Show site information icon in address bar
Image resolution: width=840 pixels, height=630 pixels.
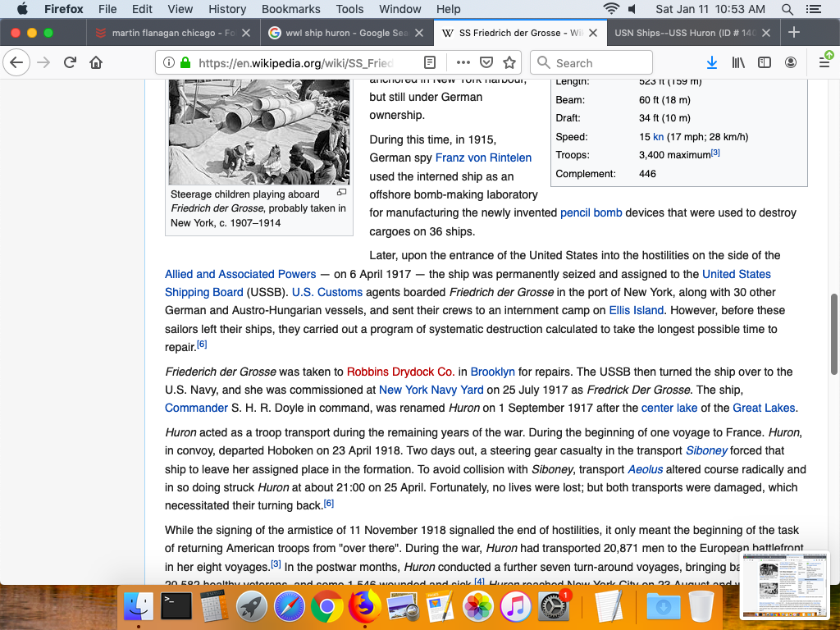(168, 63)
